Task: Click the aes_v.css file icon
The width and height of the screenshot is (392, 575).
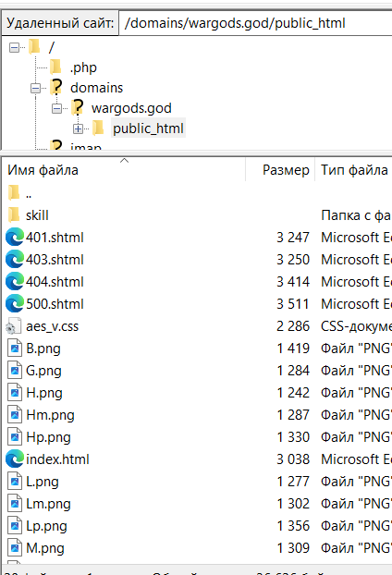Action: [x=14, y=325]
